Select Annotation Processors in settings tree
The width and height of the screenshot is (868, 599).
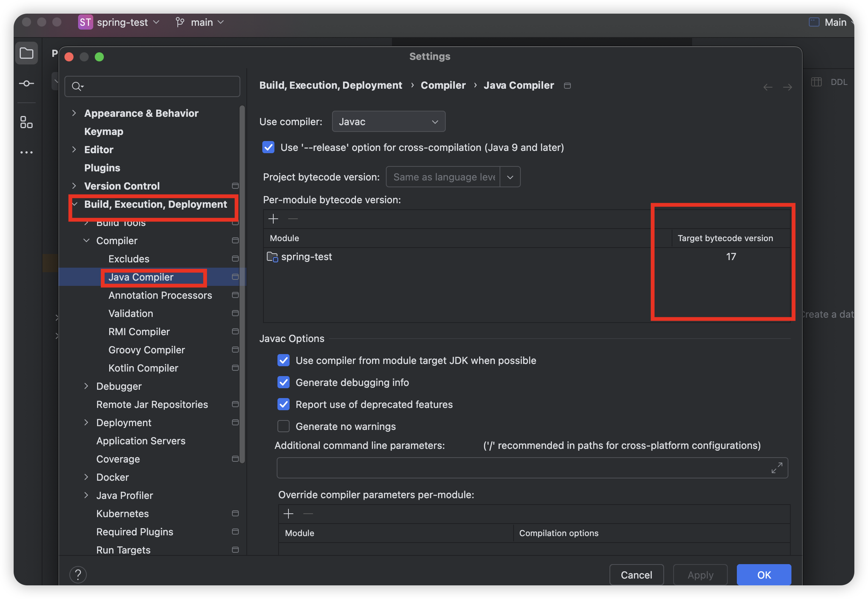click(x=160, y=295)
